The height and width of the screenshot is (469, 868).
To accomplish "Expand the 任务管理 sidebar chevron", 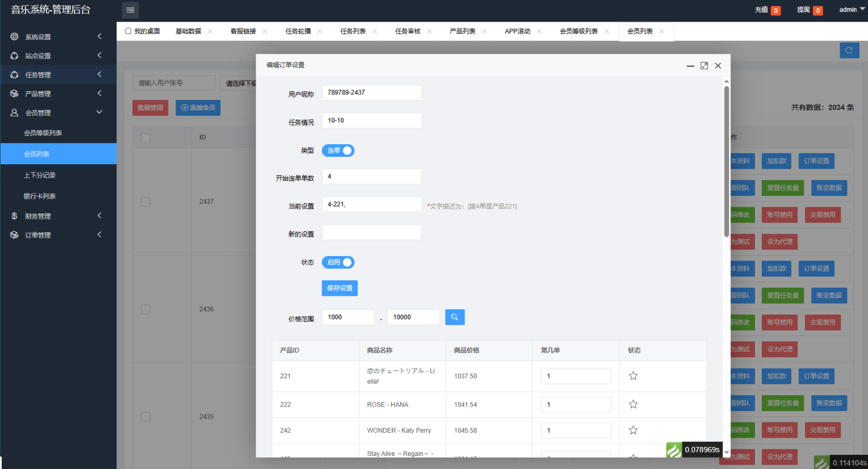I will pyautogui.click(x=99, y=74).
